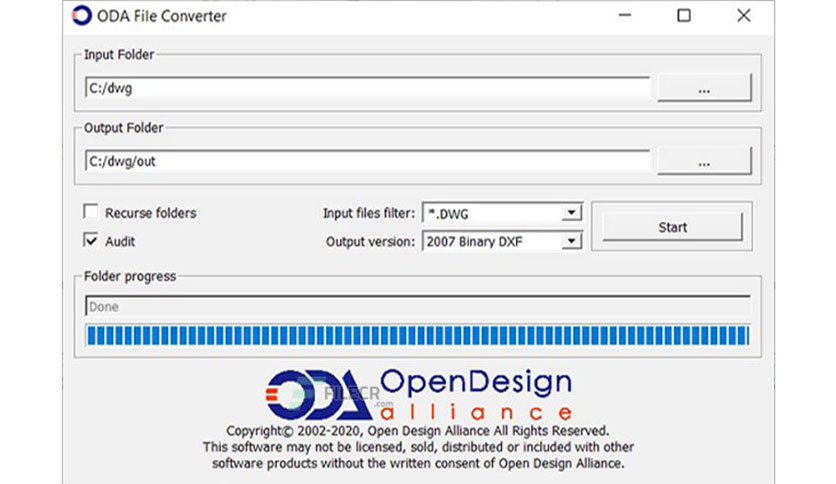Click the Open Design Alliance logo

tap(419, 394)
